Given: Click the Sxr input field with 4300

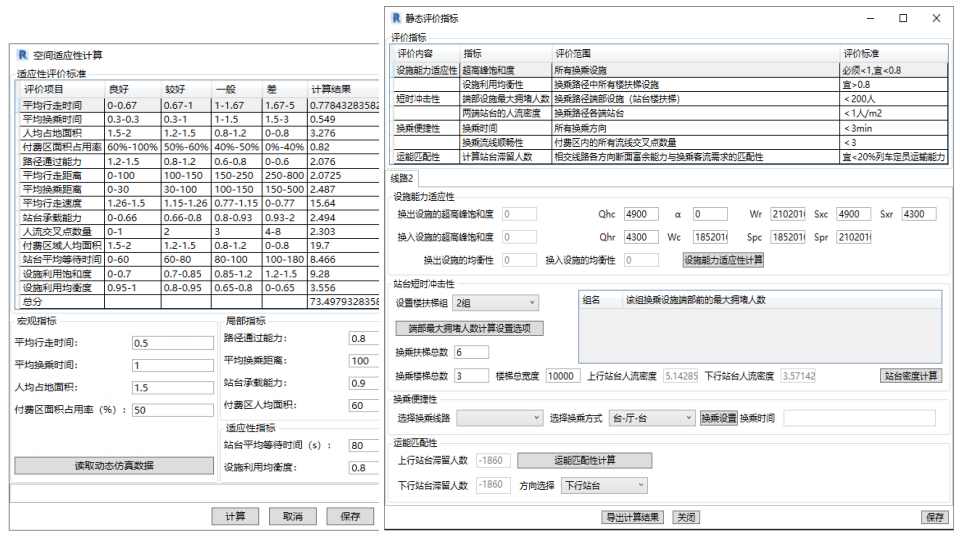Looking at the screenshot, I should [x=919, y=214].
